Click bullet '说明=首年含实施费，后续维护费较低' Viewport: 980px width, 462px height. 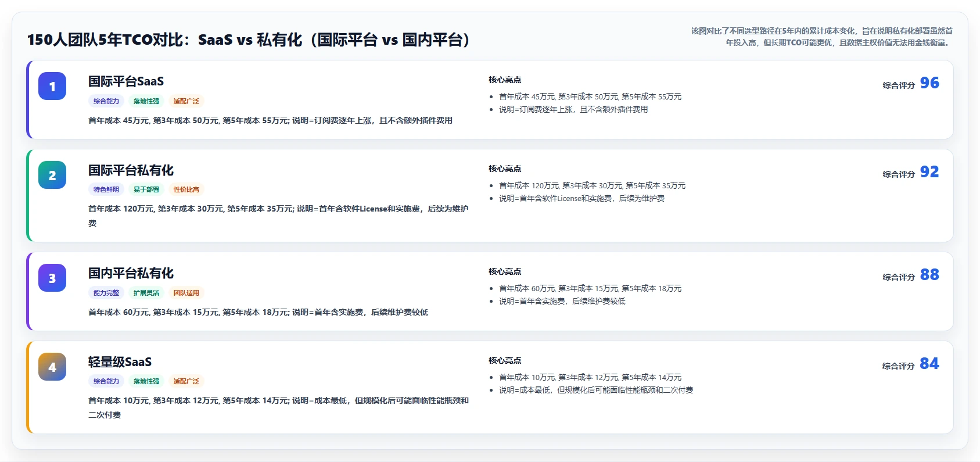click(x=562, y=301)
